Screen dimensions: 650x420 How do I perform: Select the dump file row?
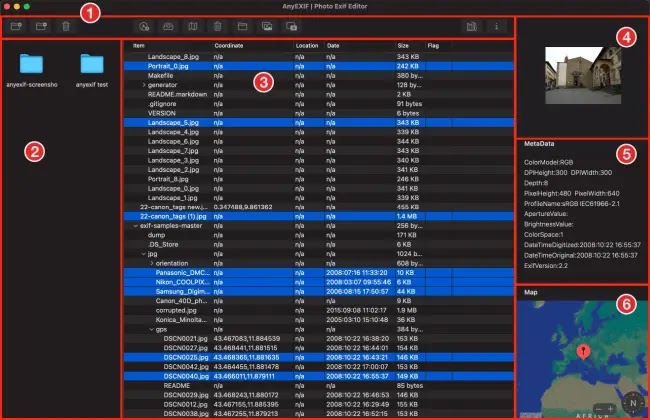318,235
